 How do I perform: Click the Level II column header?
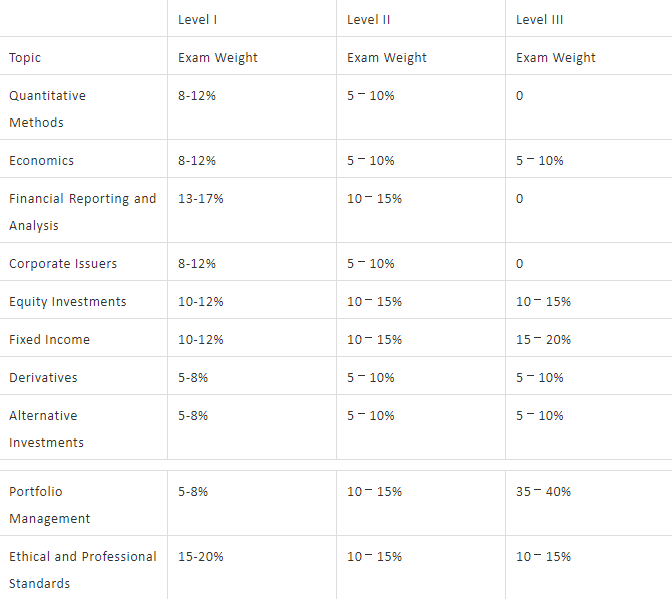tap(369, 20)
